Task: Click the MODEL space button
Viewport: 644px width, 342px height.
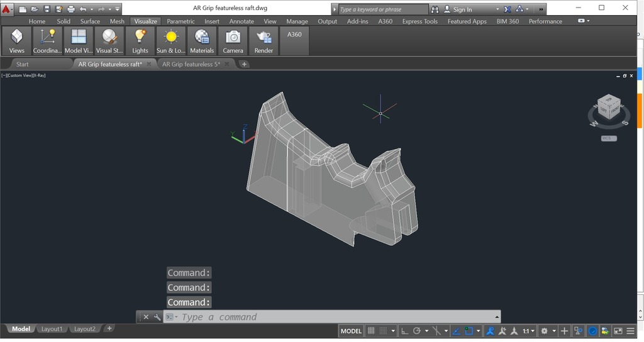Action: click(351, 331)
